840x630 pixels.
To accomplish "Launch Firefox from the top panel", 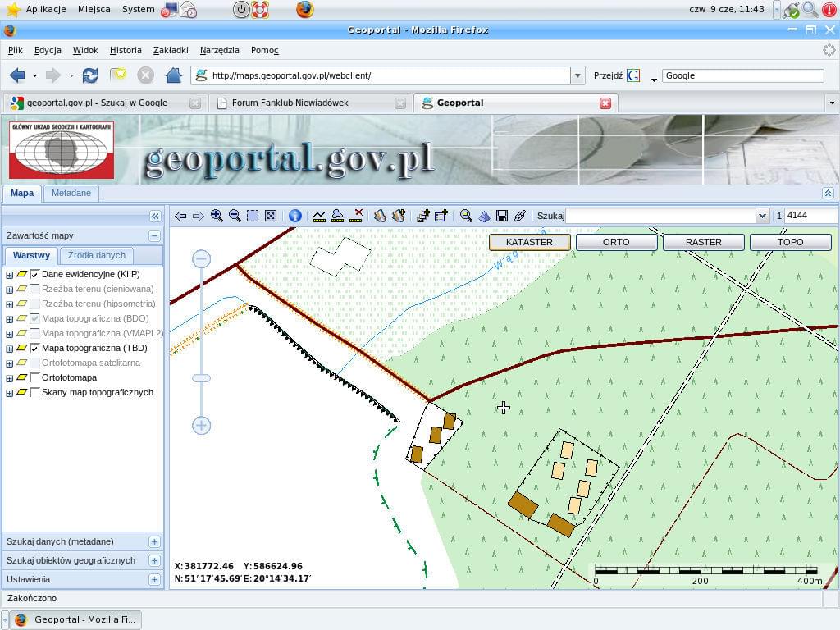I will (305, 10).
